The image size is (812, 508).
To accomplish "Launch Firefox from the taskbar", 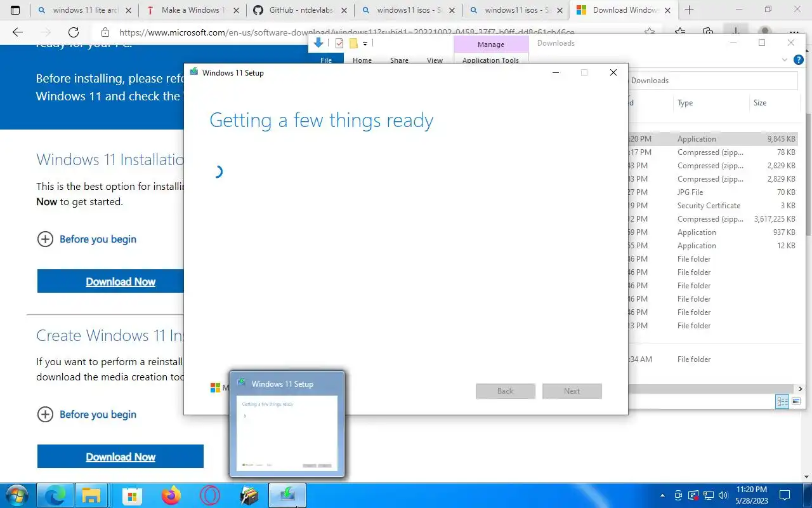I will click(171, 495).
